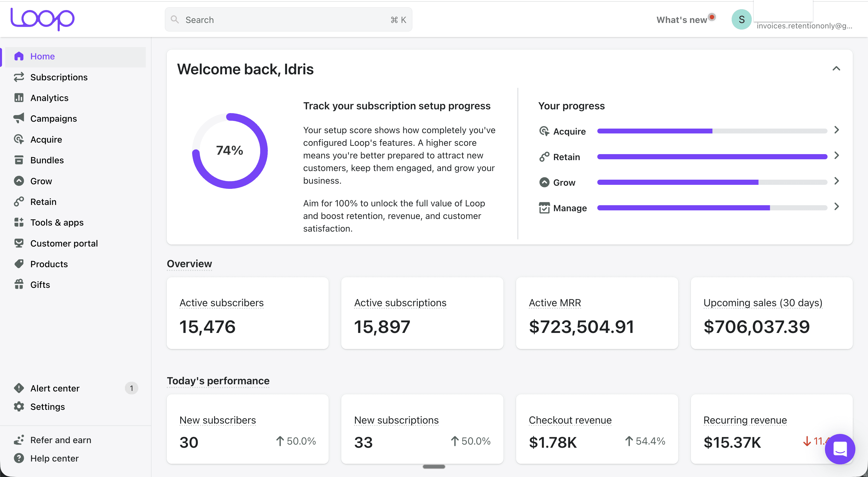Click the Bundles box icon
This screenshot has height=477, width=868.
tap(19, 160)
